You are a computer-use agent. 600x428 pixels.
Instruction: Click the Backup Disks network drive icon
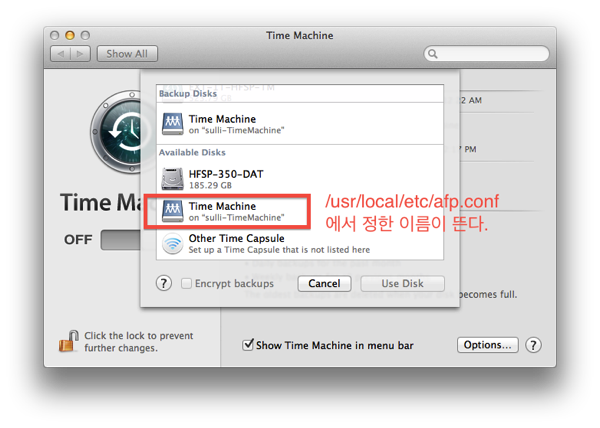[x=173, y=124]
